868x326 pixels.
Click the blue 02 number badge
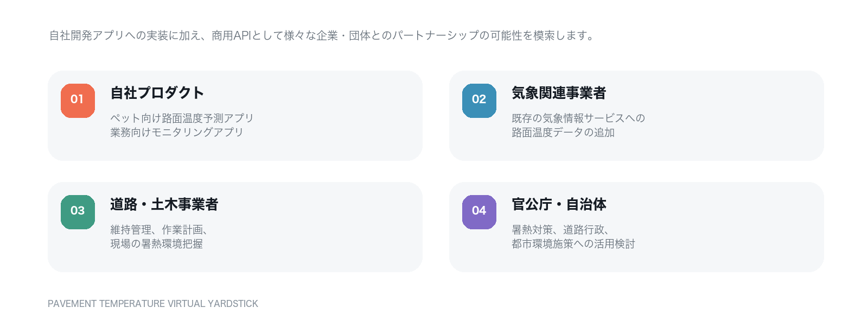tap(479, 101)
